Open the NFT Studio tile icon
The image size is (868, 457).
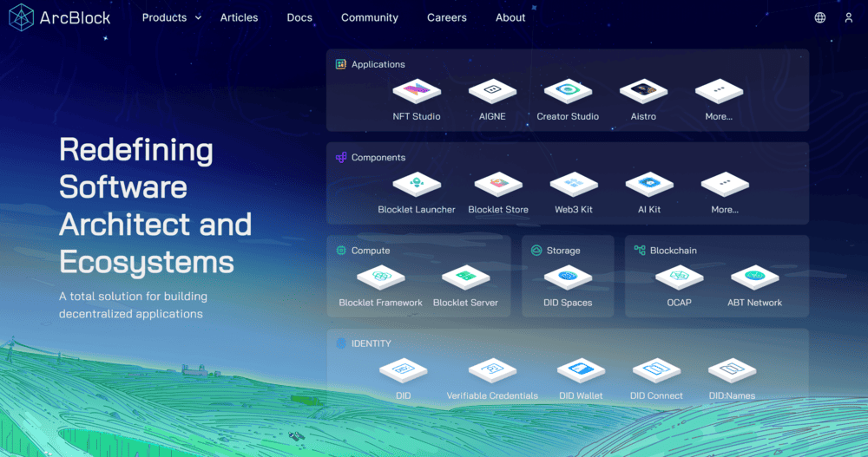(417, 91)
